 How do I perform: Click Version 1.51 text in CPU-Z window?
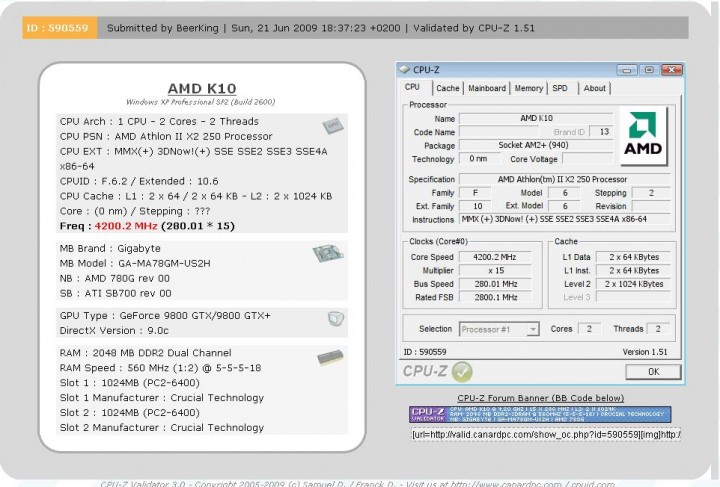(x=645, y=352)
